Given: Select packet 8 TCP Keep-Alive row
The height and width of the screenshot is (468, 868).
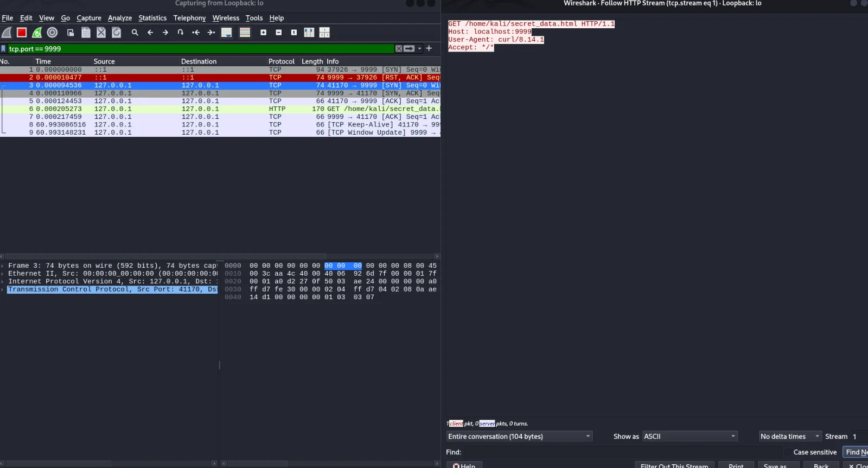Looking at the screenshot, I should (x=220, y=124).
